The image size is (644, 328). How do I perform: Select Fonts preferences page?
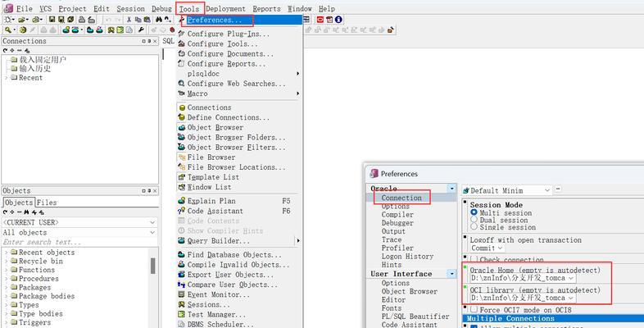[x=391, y=307]
